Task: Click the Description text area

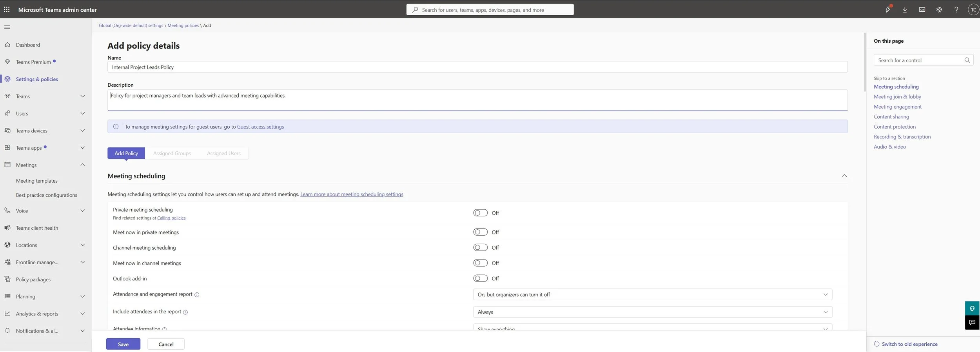Action: point(477,100)
